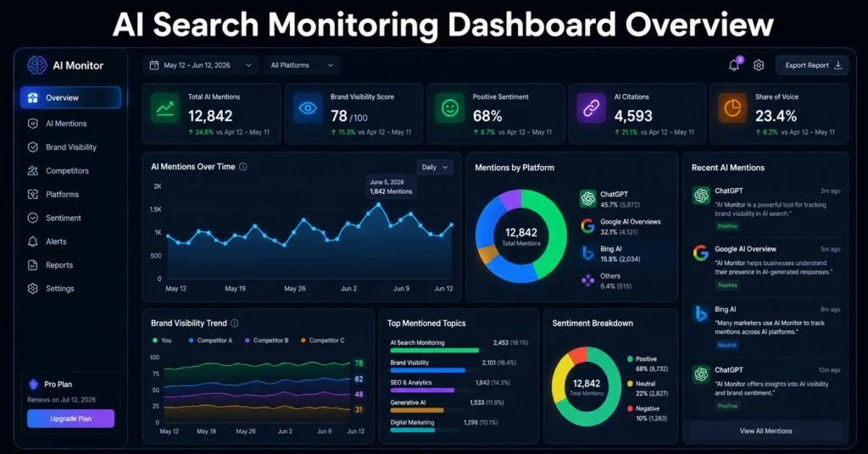The width and height of the screenshot is (868, 454).
Task: Open the date range May 12 – Jun 12 dropdown
Action: pos(200,65)
